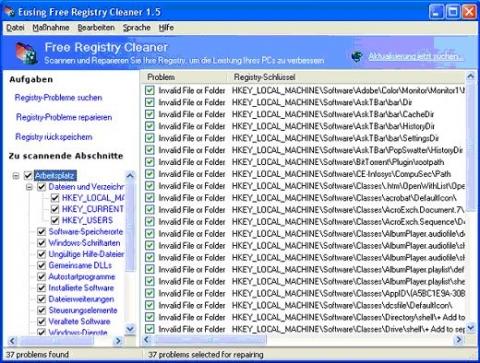The width and height of the screenshot is (480, 363).
Task: Uncheck Dateierweiterungen checkbox
Action: [41, 299]
